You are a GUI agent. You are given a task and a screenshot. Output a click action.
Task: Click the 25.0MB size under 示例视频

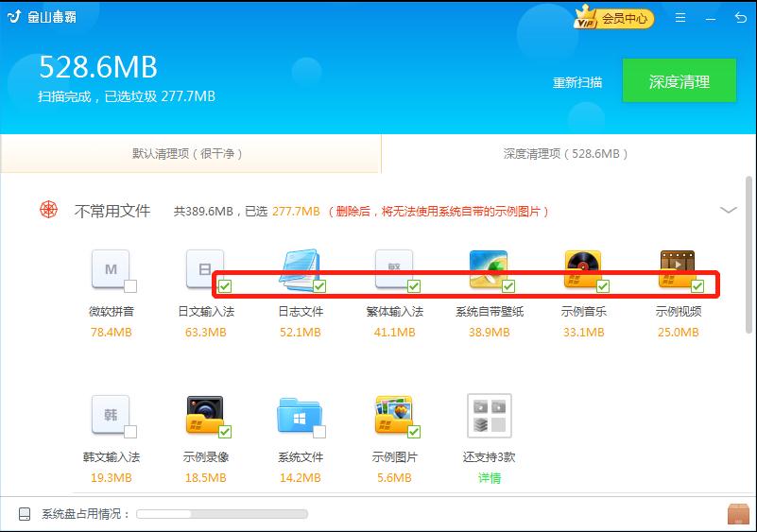tap(679, 332)
